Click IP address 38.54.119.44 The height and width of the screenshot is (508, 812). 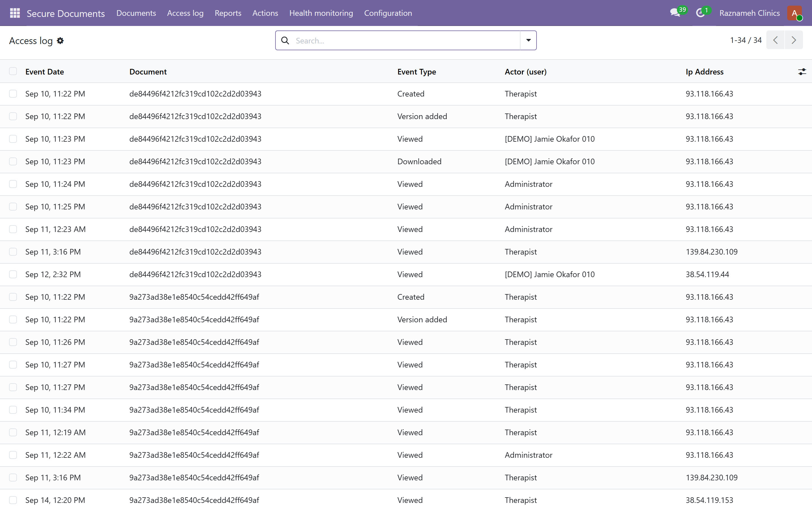tap(707, 275)
